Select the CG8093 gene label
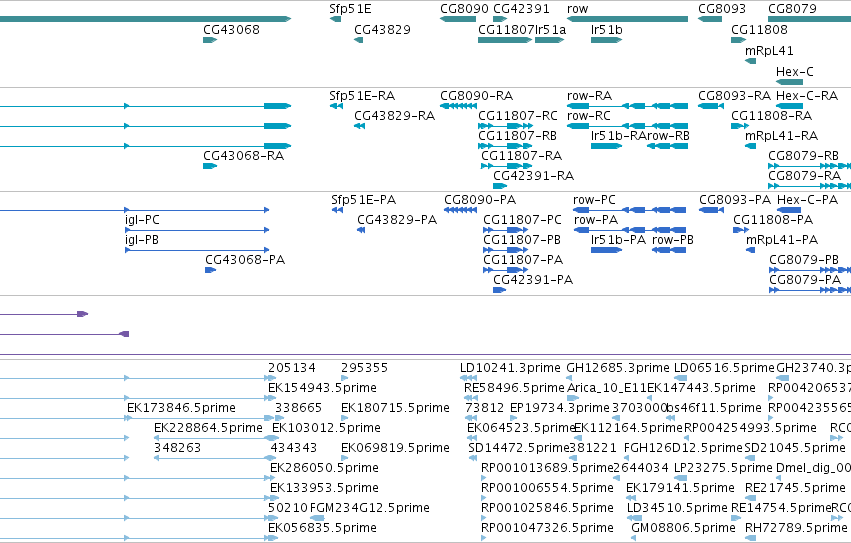The width and height of the screenshot is (851, 543). click(x=722, y=9)
